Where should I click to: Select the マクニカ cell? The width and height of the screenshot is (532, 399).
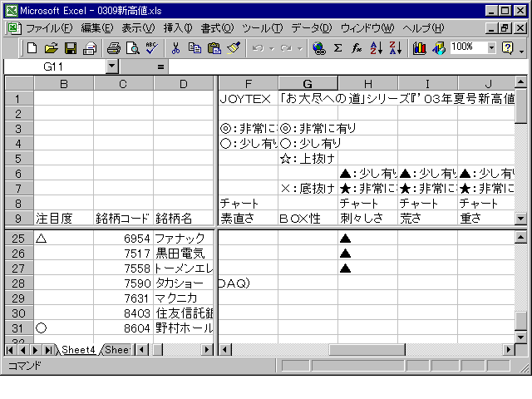click(184, 298)
